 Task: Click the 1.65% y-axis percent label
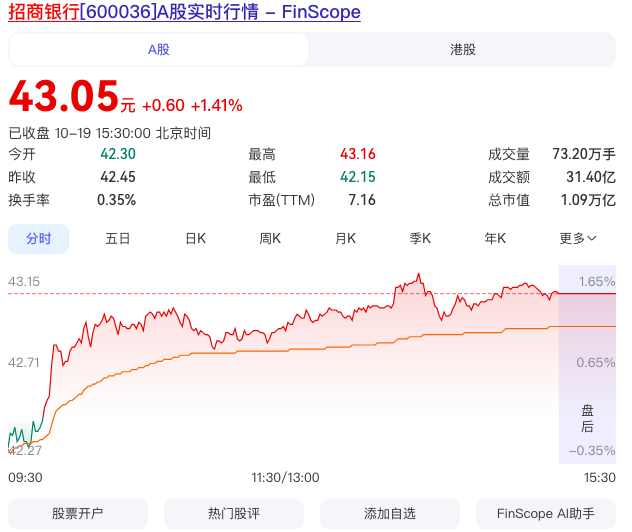tap(597, 281)
